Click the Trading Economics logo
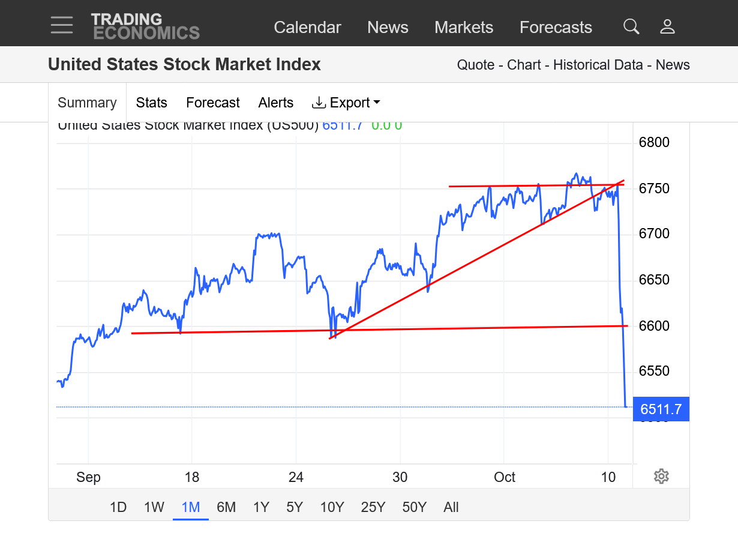The width and height of the screenshot is (738, 560). click(x=145, y=26)
